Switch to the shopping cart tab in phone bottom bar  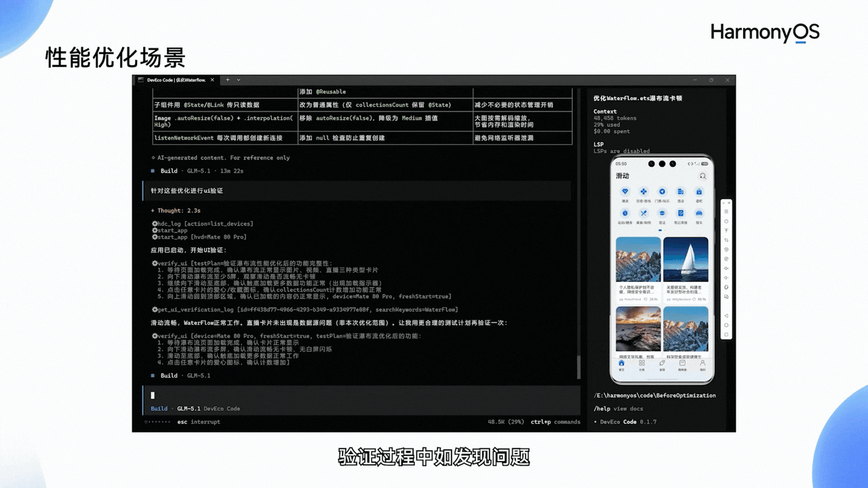point(682,364)
